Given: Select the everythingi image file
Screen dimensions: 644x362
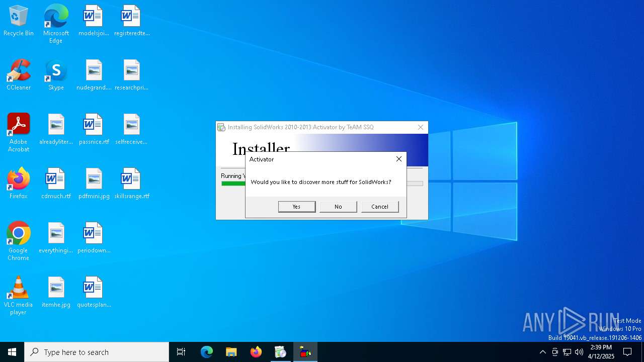Looking at the screenshot, I should (x=56, y=238).
